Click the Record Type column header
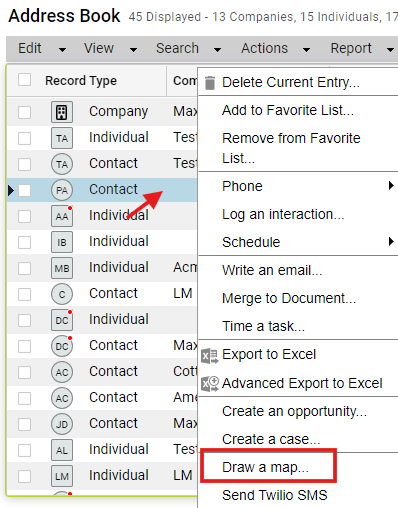 point(81,81)
